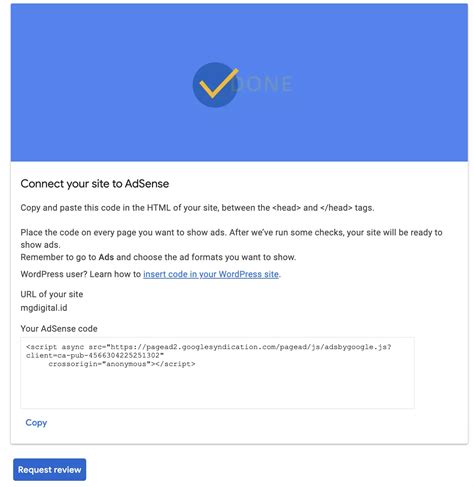Click the WordPress user? text
Screen dimensions: 474x487
click(54, 274)
